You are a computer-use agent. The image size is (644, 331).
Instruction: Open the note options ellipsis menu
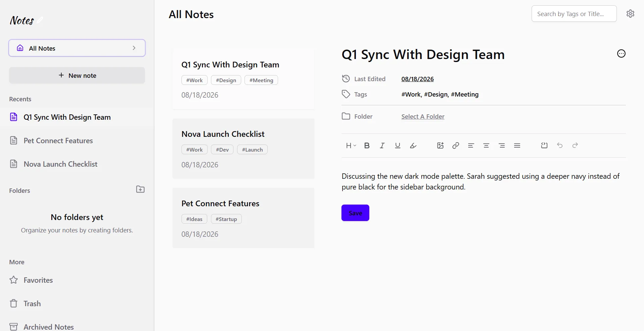pos(621,54)
